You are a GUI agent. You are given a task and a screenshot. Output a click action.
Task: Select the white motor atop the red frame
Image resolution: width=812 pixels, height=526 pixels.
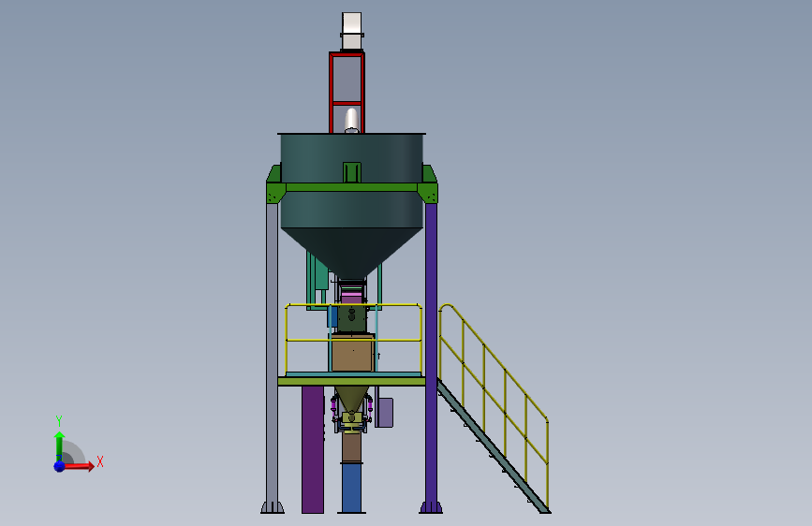[351, 31]
